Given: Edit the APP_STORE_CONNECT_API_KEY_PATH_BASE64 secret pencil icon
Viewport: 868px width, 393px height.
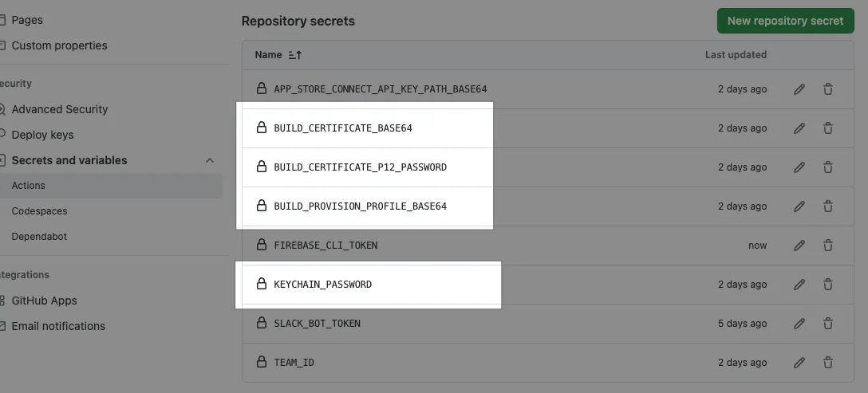Looking at the screenshot, I should coord(799,89).
